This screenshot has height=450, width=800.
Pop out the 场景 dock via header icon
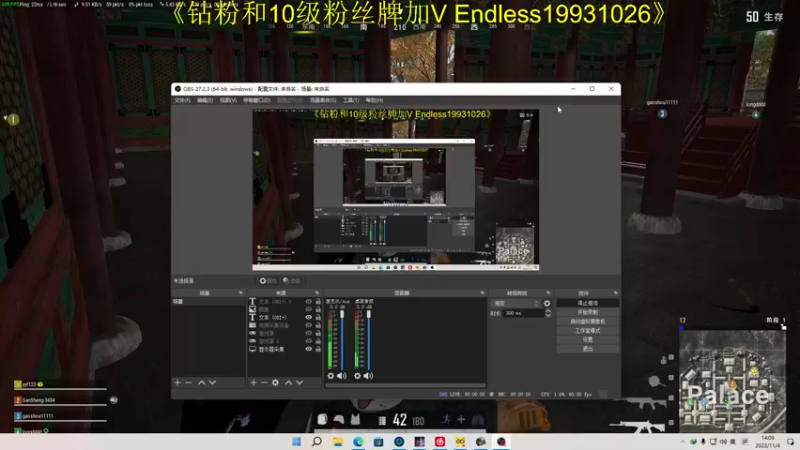coord(241,293)
